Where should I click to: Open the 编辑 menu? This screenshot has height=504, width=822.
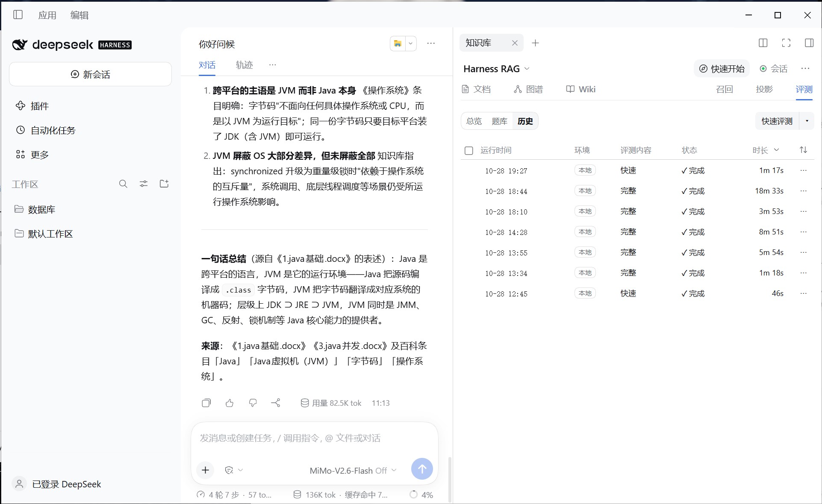tap(80, 15)
